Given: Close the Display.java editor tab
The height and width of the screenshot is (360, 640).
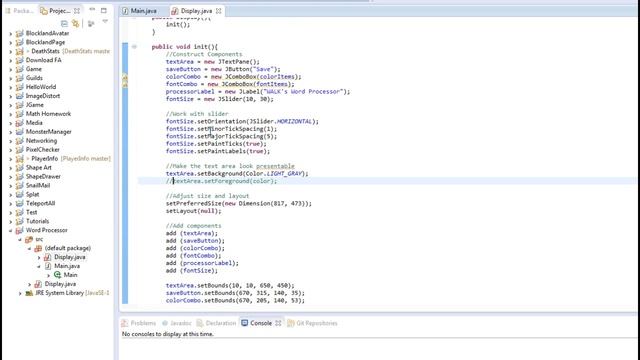Looking at the screenshot, I should tap(218, 11).
